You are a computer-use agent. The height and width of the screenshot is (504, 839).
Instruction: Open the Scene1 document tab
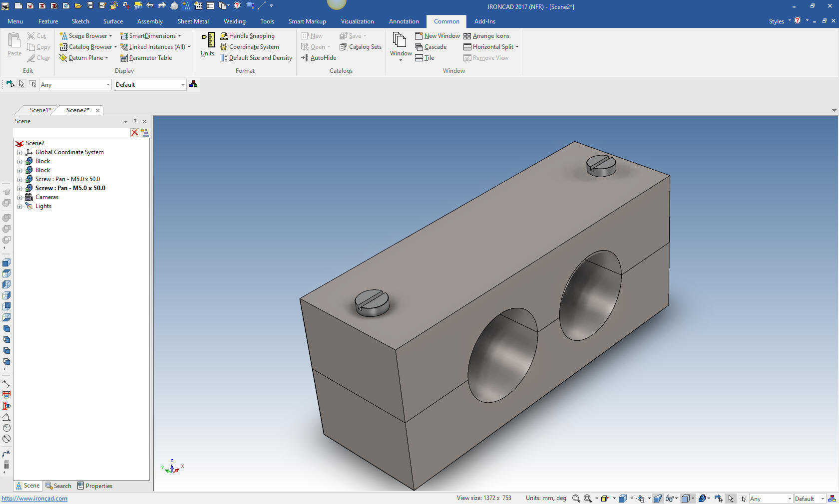coord(40,110)
